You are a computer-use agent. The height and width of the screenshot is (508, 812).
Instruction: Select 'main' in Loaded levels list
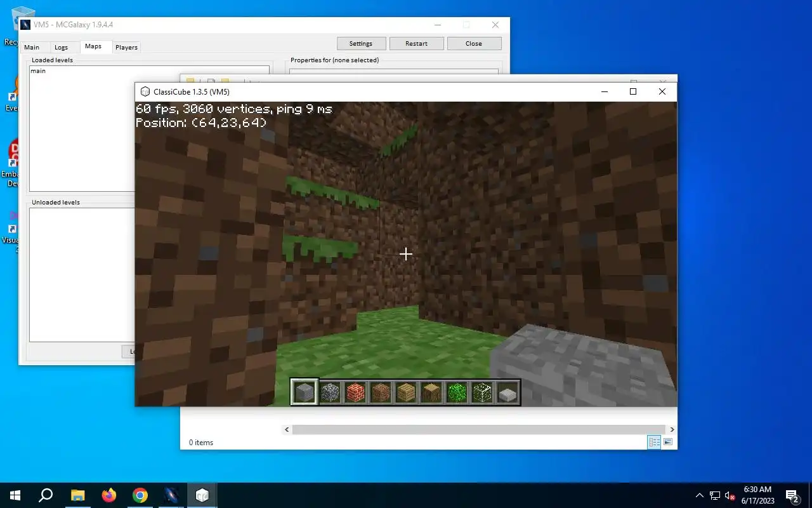pyautogui.click(x=38, y=71)
